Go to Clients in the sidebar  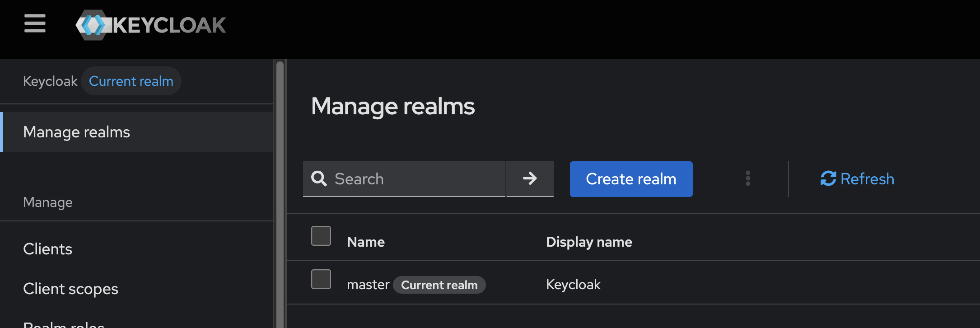(x=48, y=249)
